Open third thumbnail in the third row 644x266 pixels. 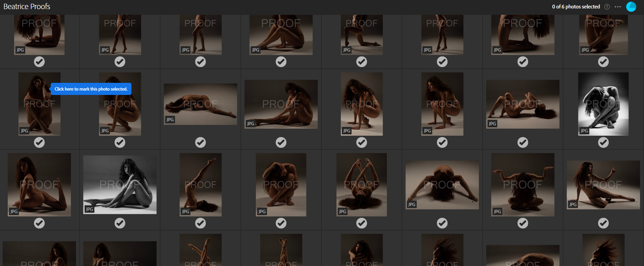(201, 185)
